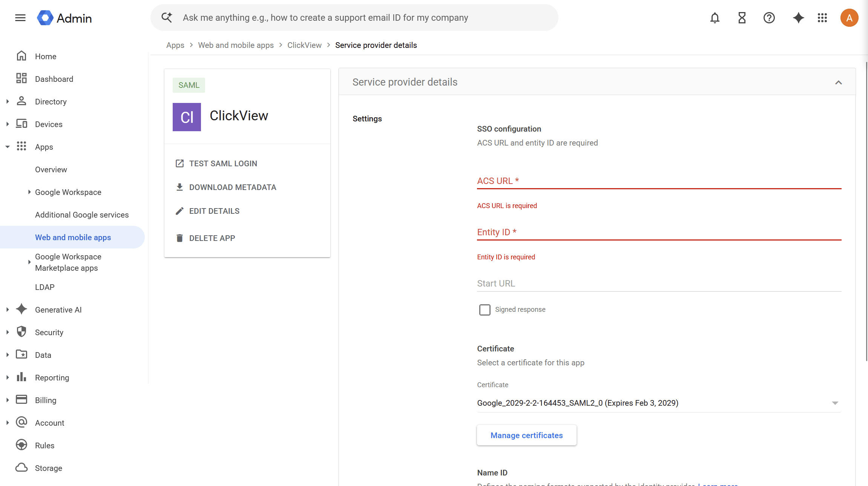Click the page vertical scrollbar

point(866,211)
